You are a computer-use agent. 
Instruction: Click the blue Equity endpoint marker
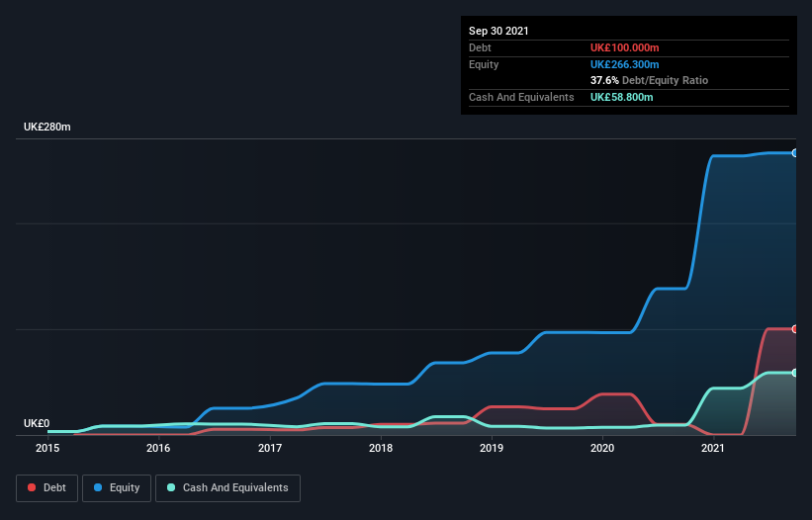(795, 153)
